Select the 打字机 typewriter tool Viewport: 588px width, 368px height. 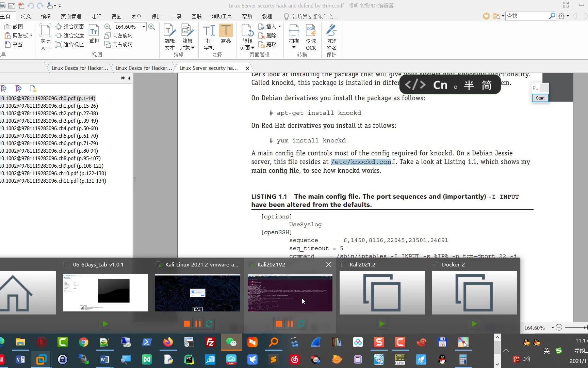[x=209, y=37]
